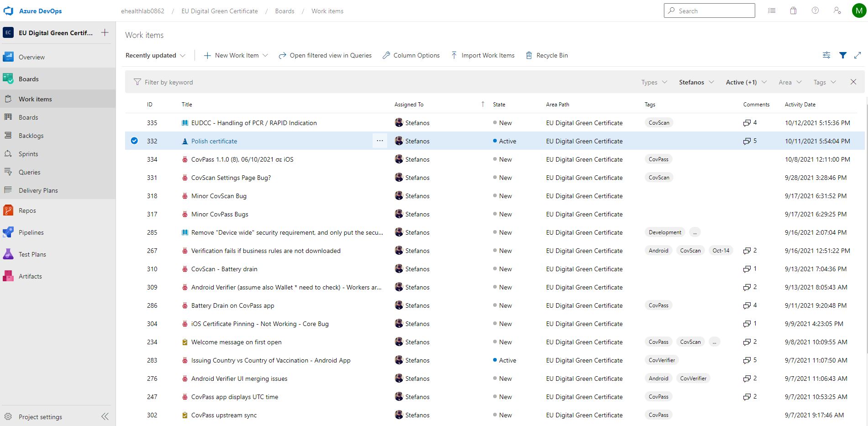Sort by the Activity Date column header
Image resolution: width=868 pixels, height=426 pixels.
(800, 105)
